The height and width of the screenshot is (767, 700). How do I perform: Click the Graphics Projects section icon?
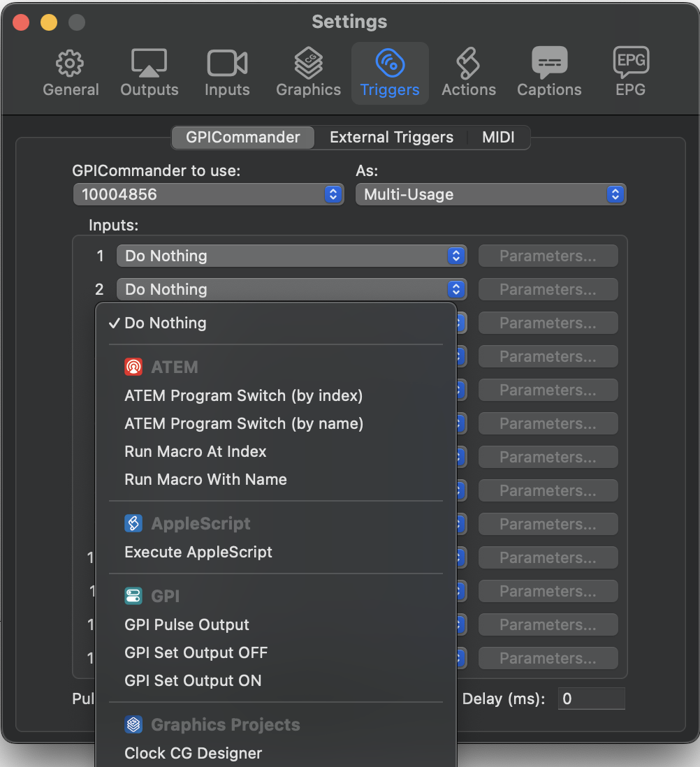click(x=133, y=724)
